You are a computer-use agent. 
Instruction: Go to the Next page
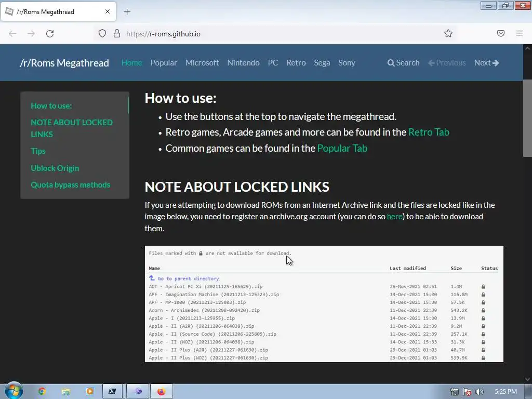[x=486, y=63]
